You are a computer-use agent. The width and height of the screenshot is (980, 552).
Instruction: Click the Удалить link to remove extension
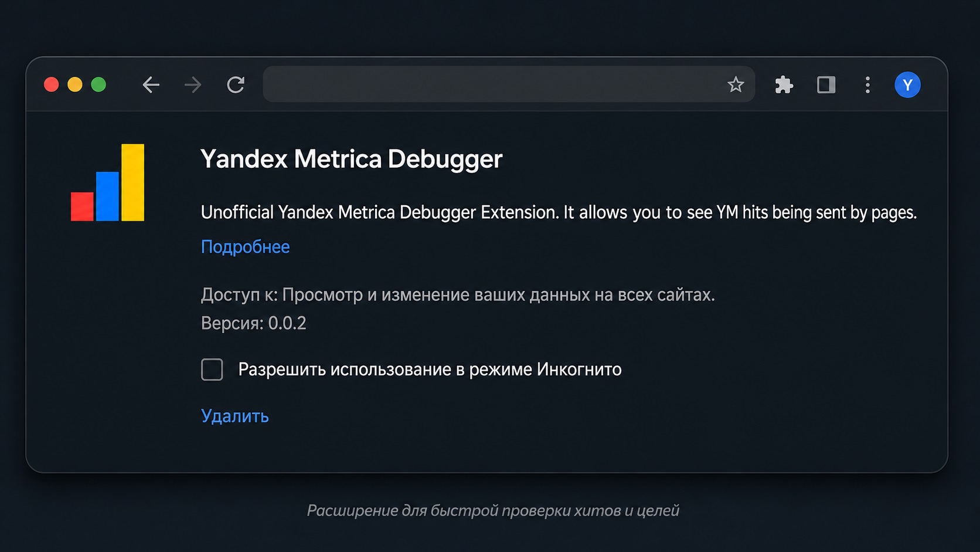coord(234,416)
